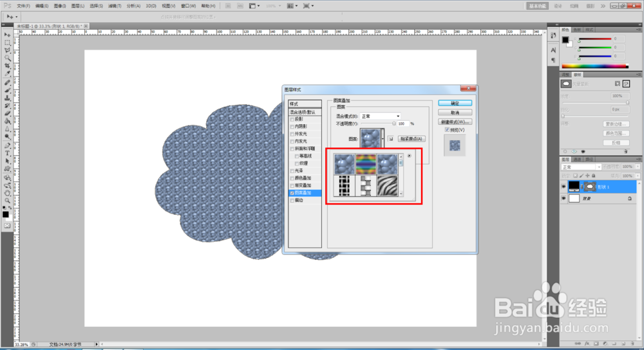Screen dimensions: 644x350
Task: Select the Brush tool
Action: (7, 90)
